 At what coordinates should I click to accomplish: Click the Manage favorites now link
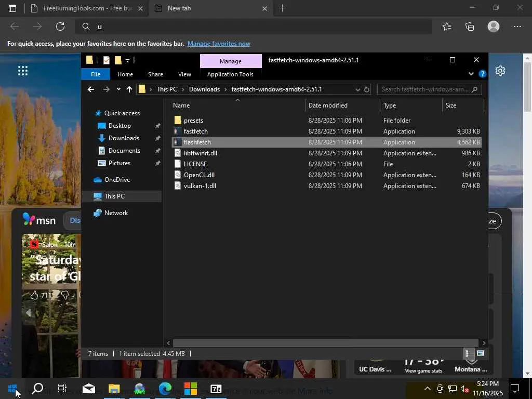click(219, 44)
